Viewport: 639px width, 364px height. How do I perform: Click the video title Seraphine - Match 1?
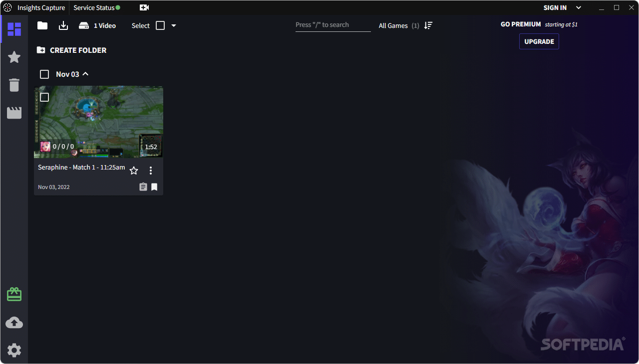81,168
